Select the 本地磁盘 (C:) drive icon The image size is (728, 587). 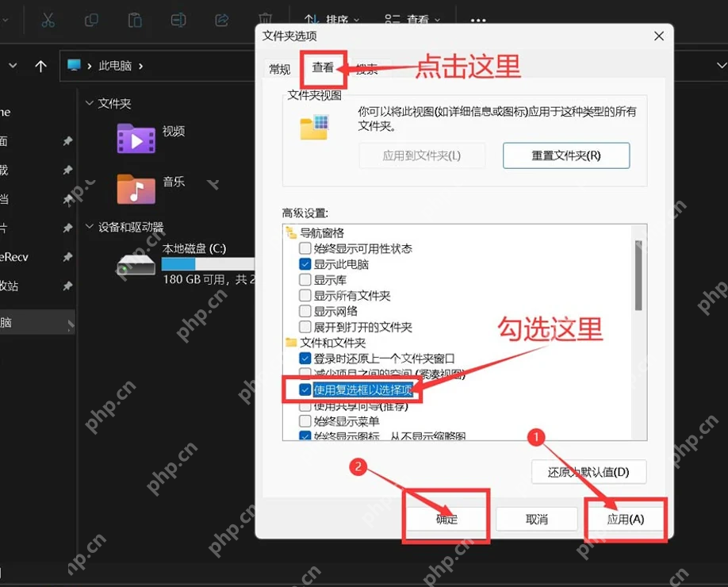[x=136, y=265]
